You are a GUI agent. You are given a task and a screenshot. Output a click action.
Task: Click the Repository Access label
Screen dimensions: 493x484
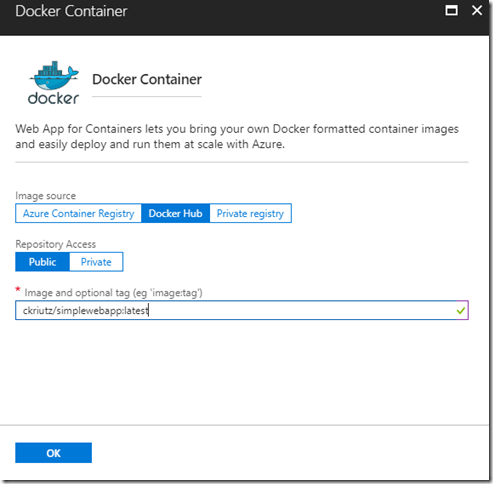(x=56, y=244)
